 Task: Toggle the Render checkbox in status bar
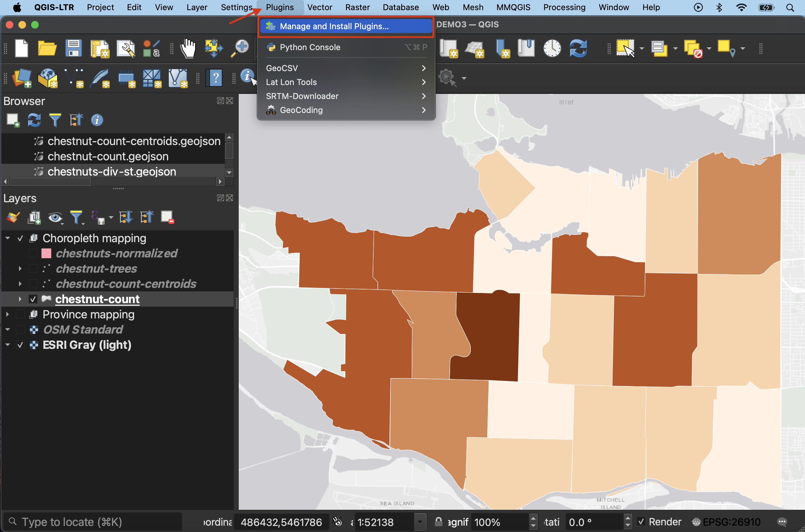[641, 522]
